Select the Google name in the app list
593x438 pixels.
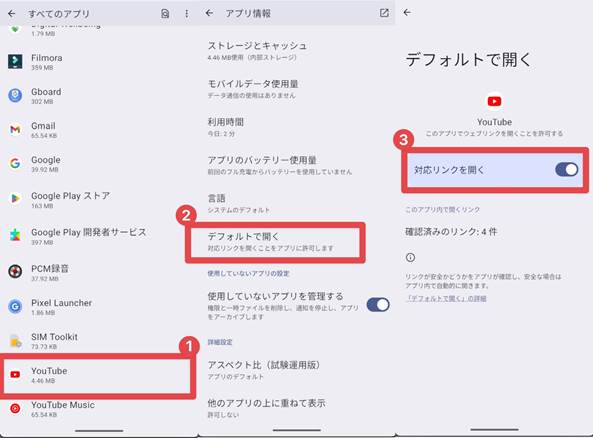45,160
